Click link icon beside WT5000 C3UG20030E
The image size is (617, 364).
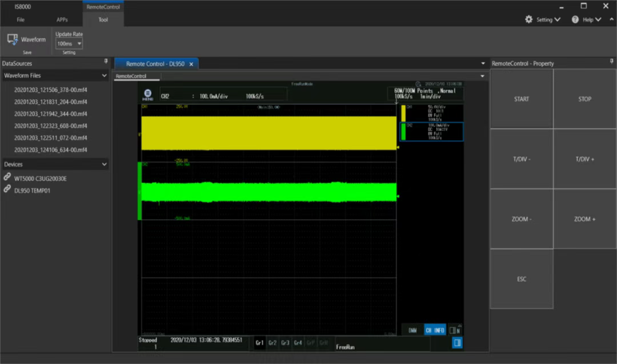point(7,177)
